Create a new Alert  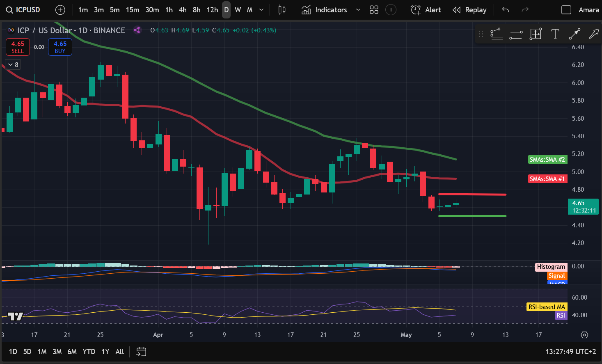click(426, 10)
